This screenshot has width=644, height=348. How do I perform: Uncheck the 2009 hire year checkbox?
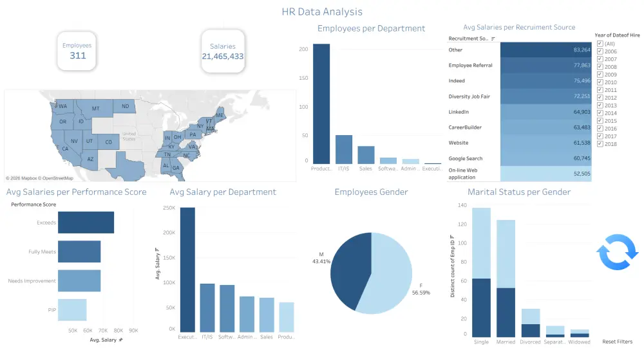[600, 75]
